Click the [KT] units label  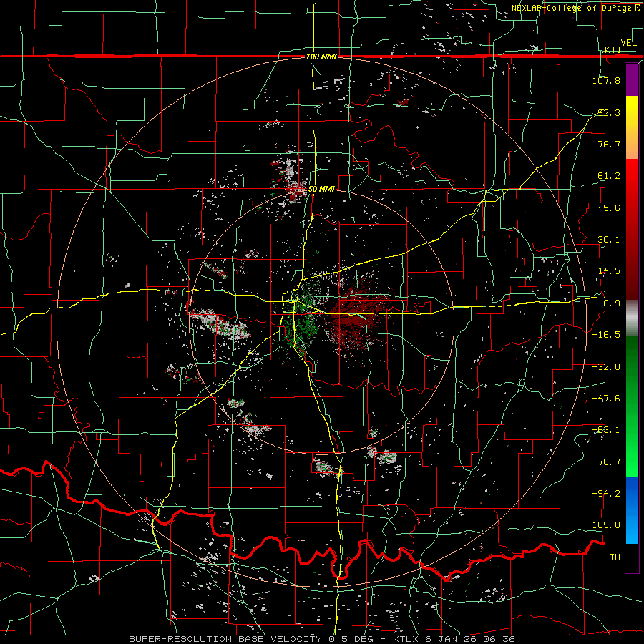pyautogui.click(x=611, y=49)
